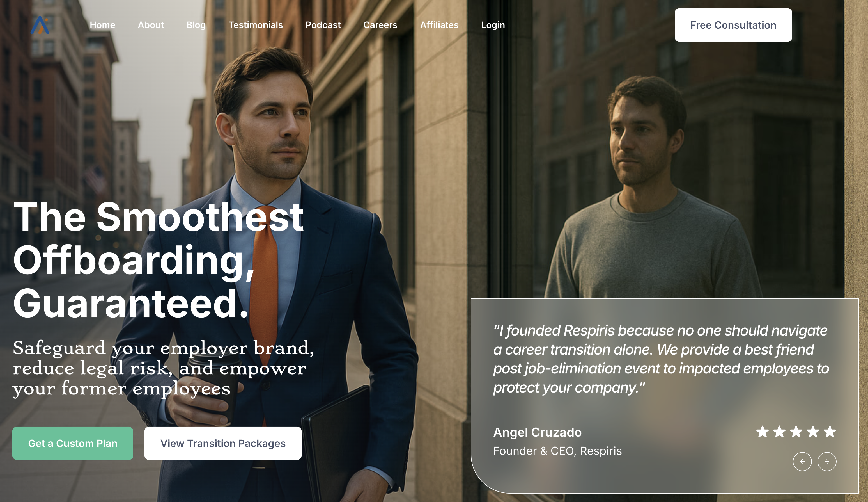Click the Angel Cruzado name
The height and width of the screenshot is (502, 868).
coord(537,432)
